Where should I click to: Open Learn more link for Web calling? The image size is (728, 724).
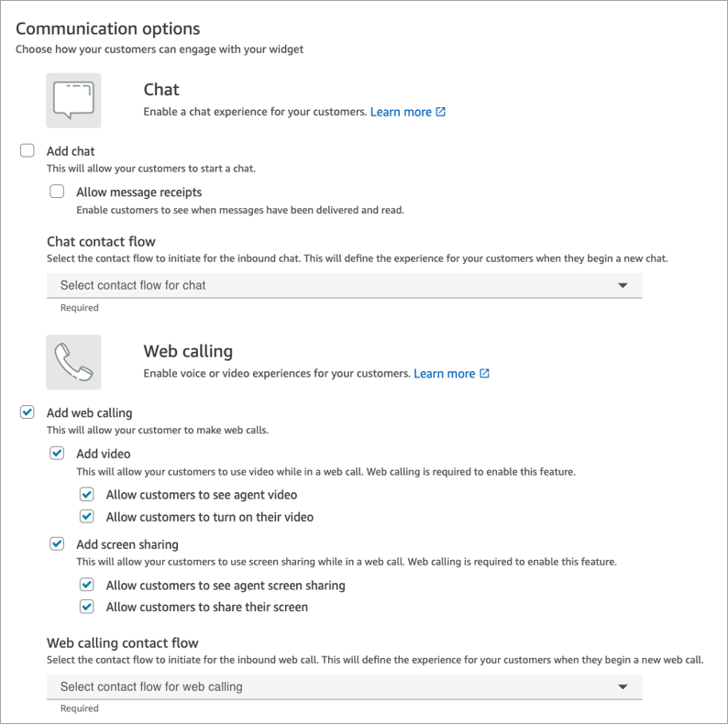click(445, 373)
